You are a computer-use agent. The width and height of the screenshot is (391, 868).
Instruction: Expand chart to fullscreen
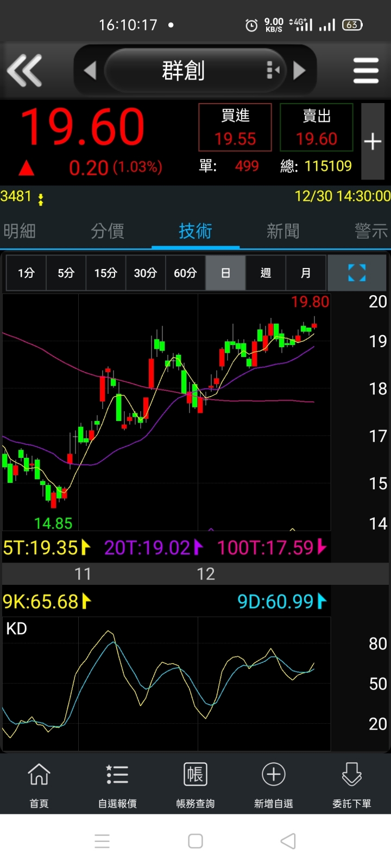point(357,273)
